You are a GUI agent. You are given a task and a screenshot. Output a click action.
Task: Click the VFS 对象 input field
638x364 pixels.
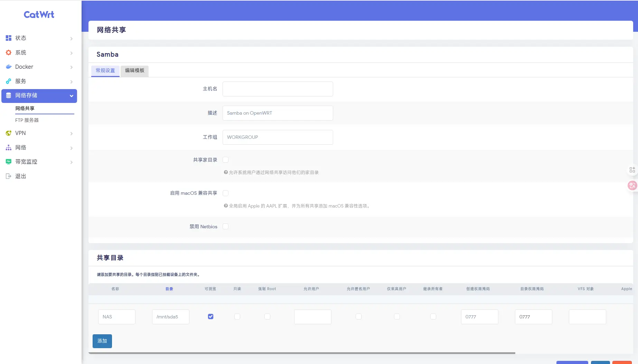coord(588,317)
